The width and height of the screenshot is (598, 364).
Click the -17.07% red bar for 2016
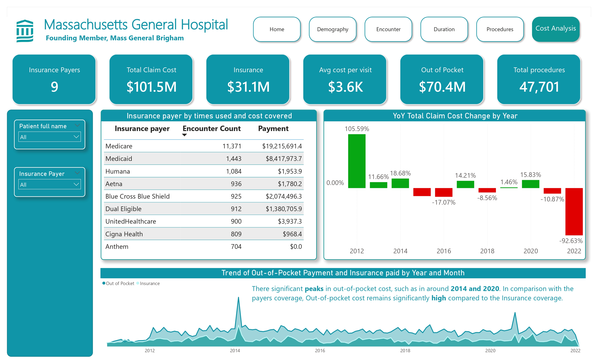pyautogui.click(x=444, y=192)
